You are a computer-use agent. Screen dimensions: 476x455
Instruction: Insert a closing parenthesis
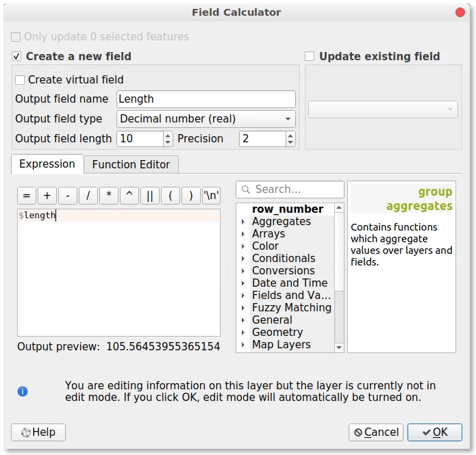click(x=191, y=196)
